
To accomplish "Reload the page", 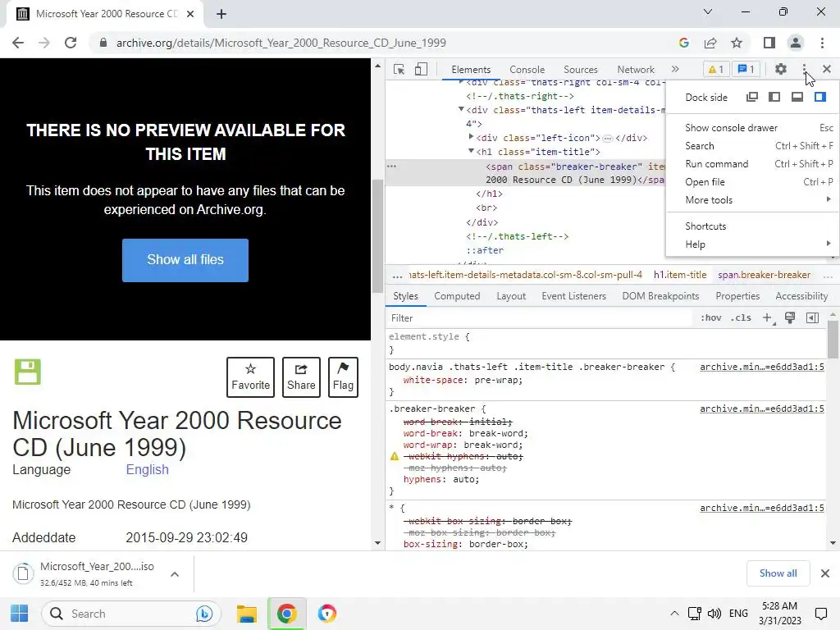I will point(71,43).
